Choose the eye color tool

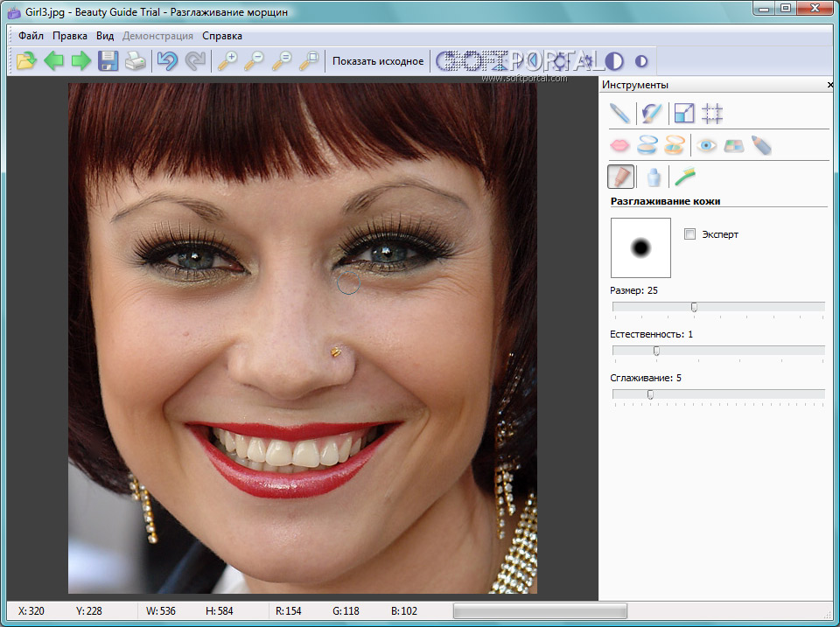(706, 145)
